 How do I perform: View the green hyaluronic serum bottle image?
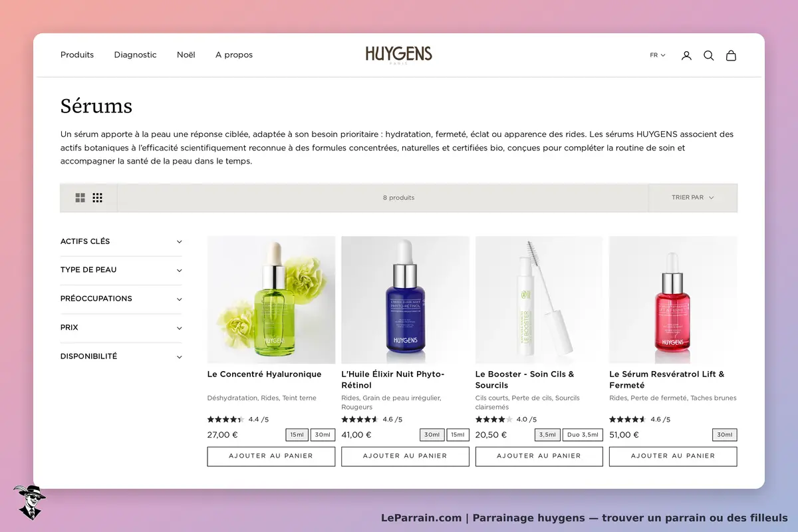click(271, 300)
